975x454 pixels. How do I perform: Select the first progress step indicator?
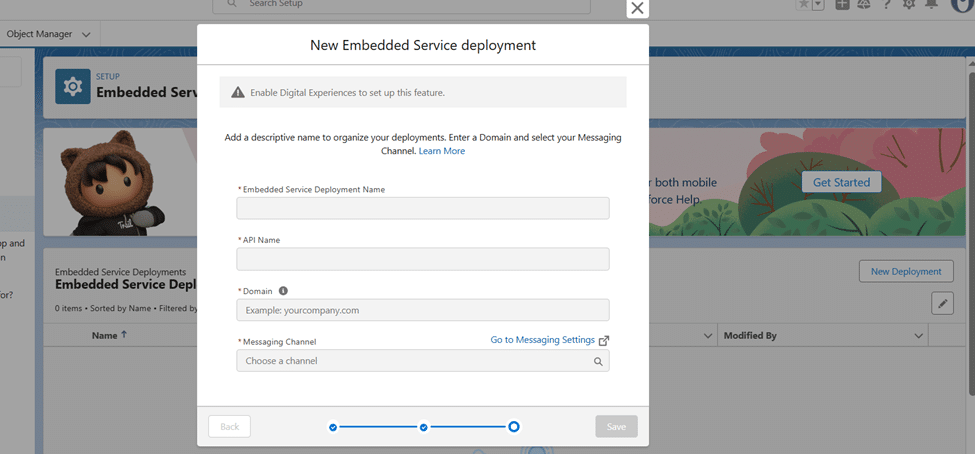[333, 427]
